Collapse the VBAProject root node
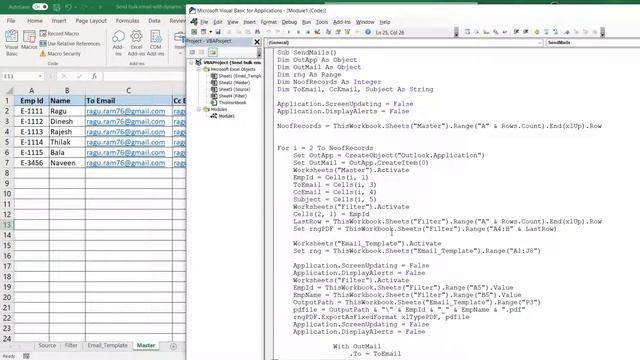Image resolution: width=640 pixels, height=360 pixels. click(x=191, y=62)
